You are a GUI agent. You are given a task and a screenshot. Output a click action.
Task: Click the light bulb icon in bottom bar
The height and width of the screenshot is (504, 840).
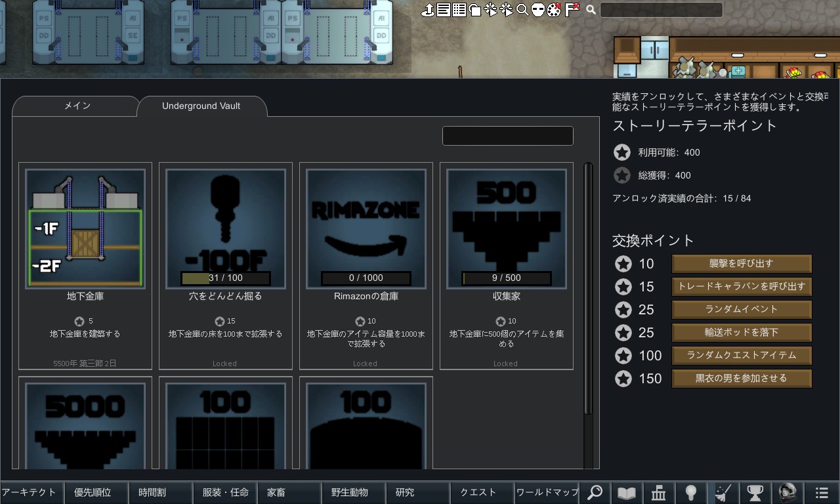pos(692,493)
